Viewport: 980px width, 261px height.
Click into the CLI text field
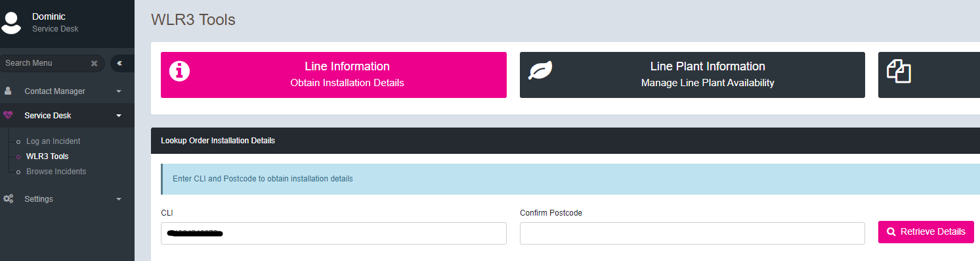333,233
